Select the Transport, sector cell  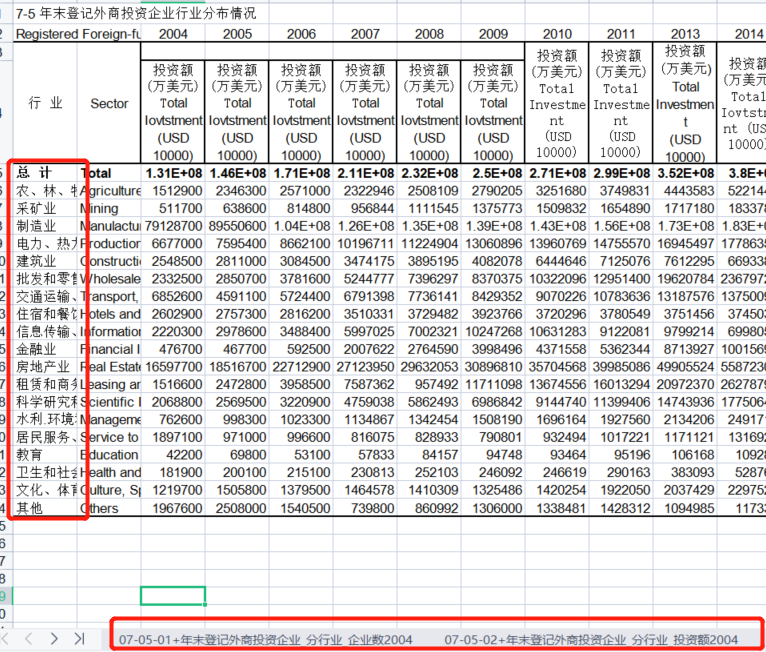pos(109,296)
